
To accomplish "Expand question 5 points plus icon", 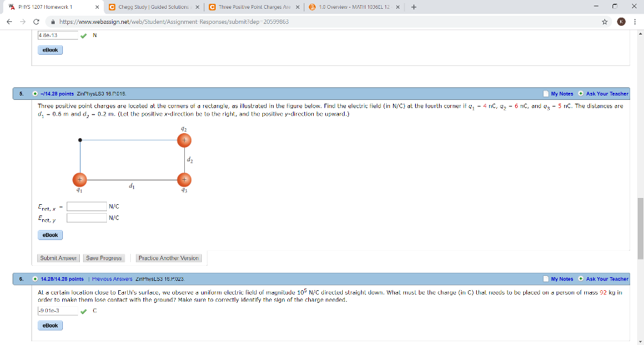I will [35, 94].
